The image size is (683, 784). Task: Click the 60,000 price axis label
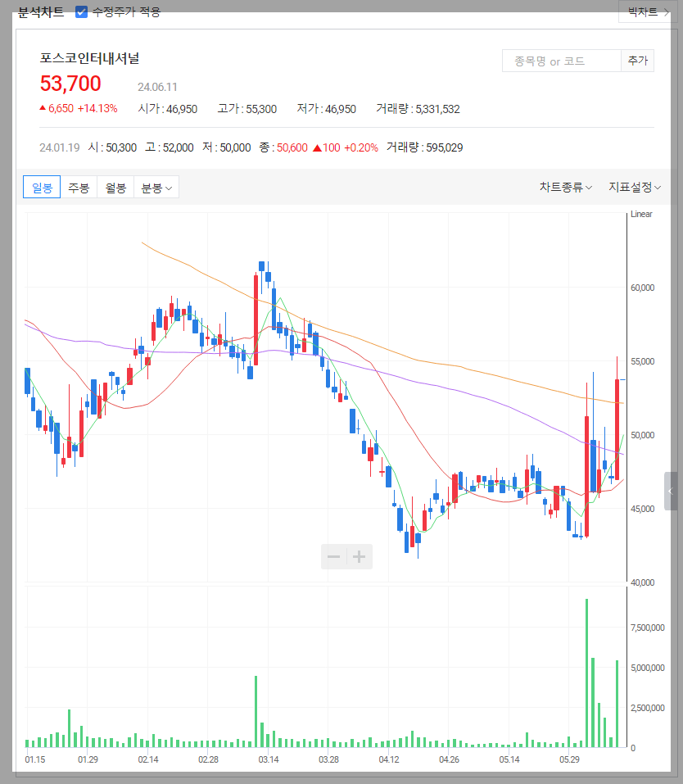tap(643, 288)
